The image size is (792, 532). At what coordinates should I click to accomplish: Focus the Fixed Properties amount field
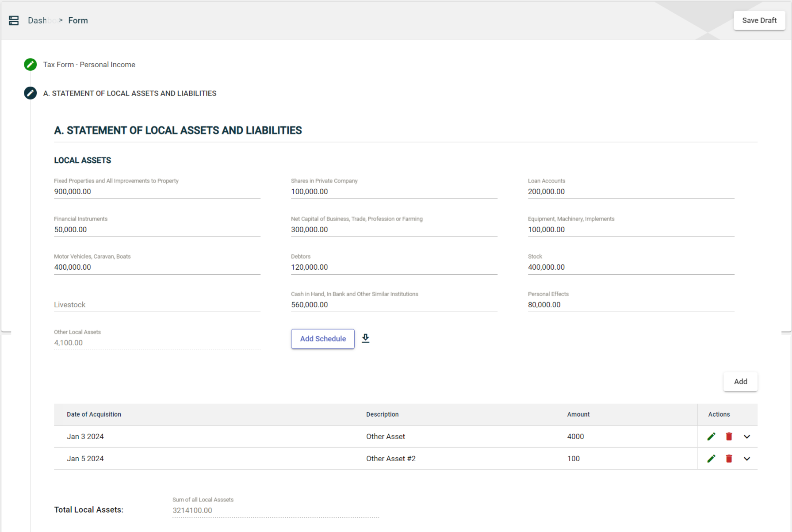pyautogui.click(x=157, y=191)
